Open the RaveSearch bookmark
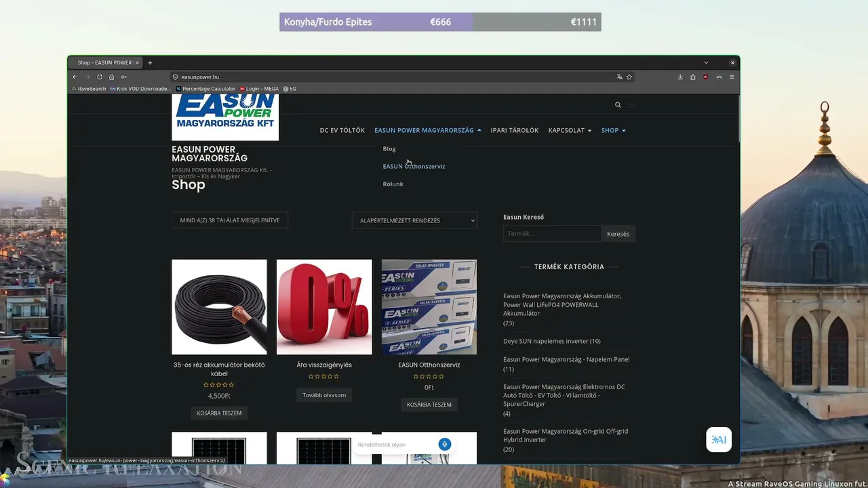Image resolution: width=868 pixels, height=488 pixels. (88, 89)
